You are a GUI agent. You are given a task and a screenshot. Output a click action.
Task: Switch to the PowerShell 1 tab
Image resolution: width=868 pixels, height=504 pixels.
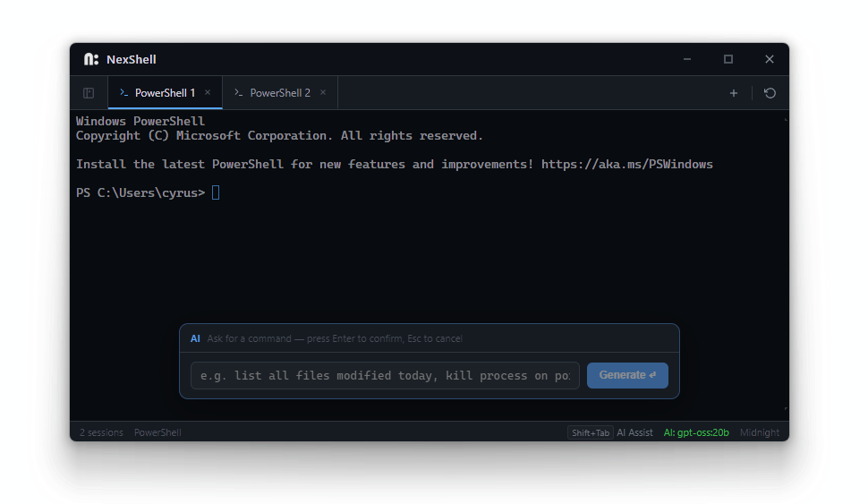(165, 93)
